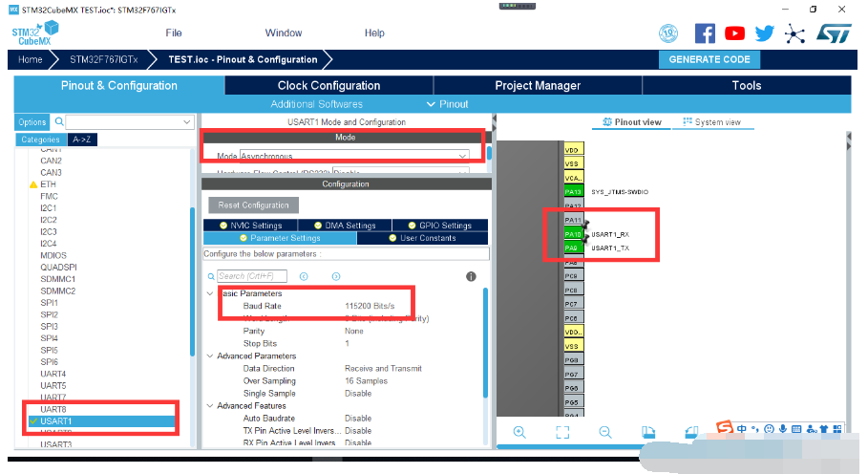This screenshot has width=868, height=474.
Task: Click the ETH warning triangle icon
Action: pyautogui.click(x=33, y=184)
